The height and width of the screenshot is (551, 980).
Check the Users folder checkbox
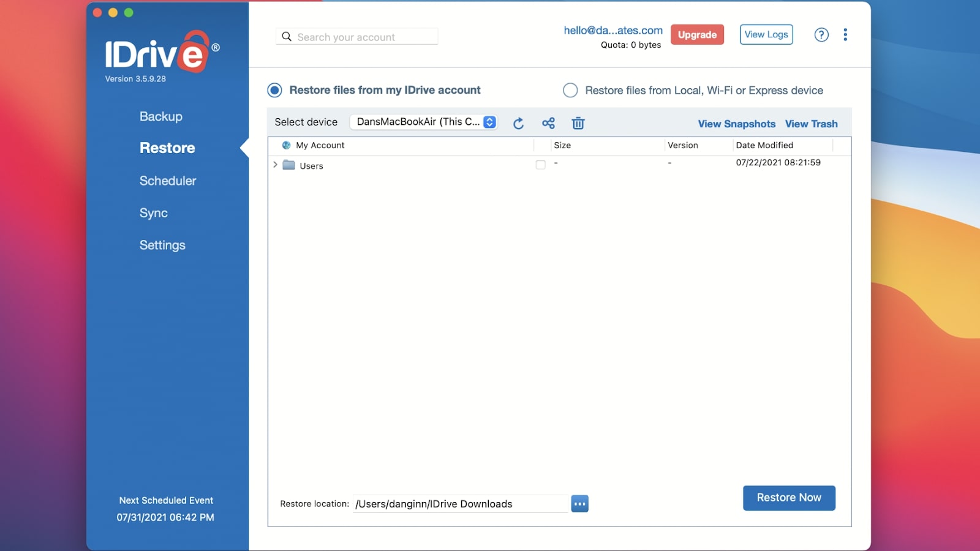tap(540, 165)
